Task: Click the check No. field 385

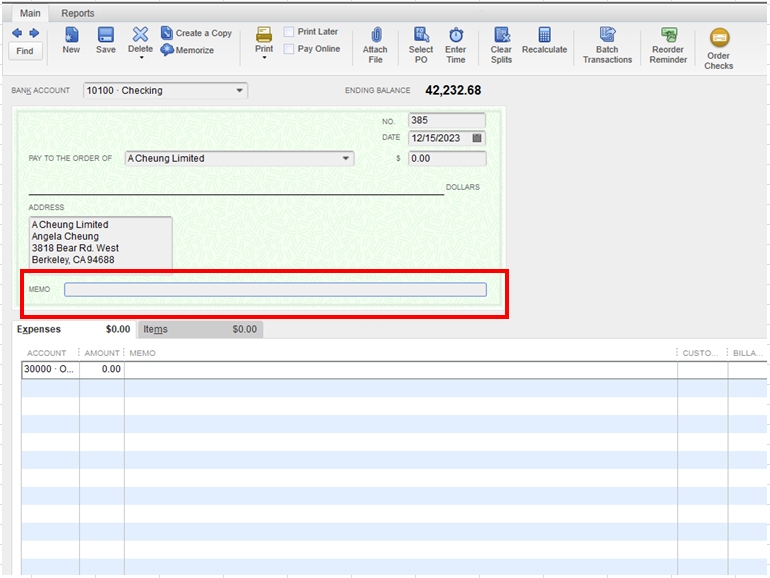Action: point(447,120)
